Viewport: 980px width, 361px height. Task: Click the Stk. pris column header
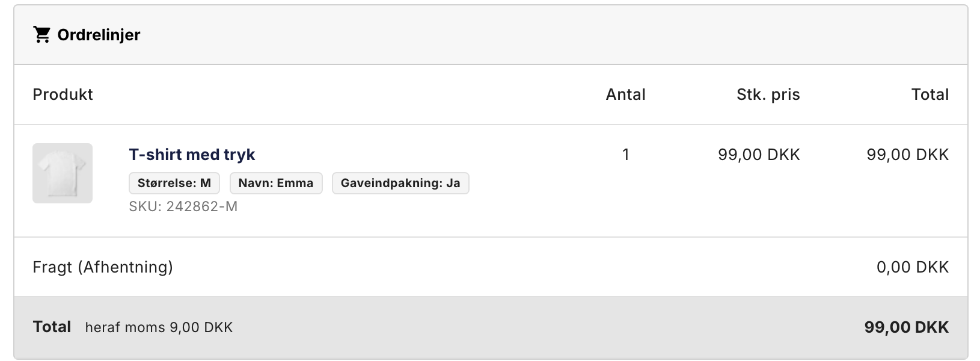pyautogui.click(x=768, y=94)
